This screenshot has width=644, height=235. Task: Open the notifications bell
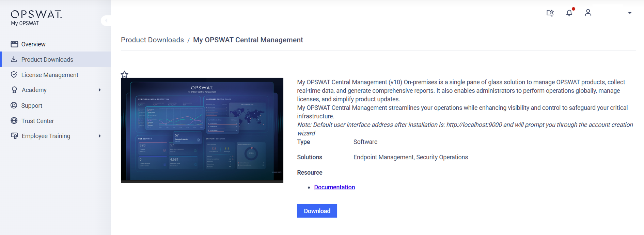point(569,13)
